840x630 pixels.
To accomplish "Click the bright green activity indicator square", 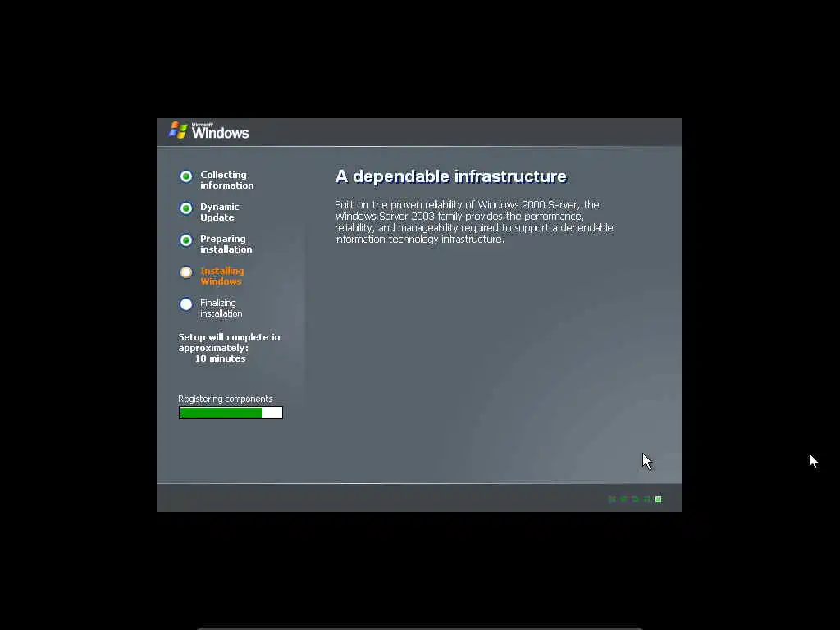I will tap(659, 500).
